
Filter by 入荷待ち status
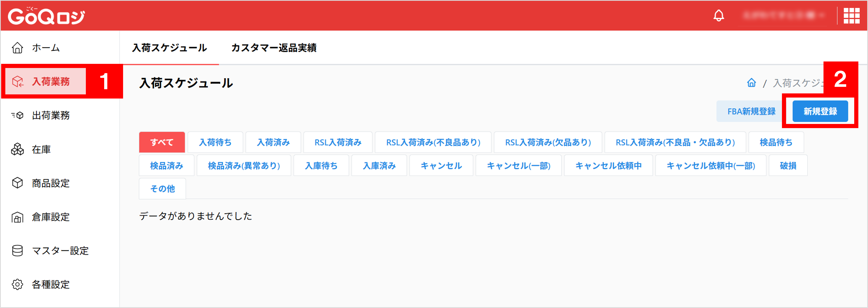(215, 142)
